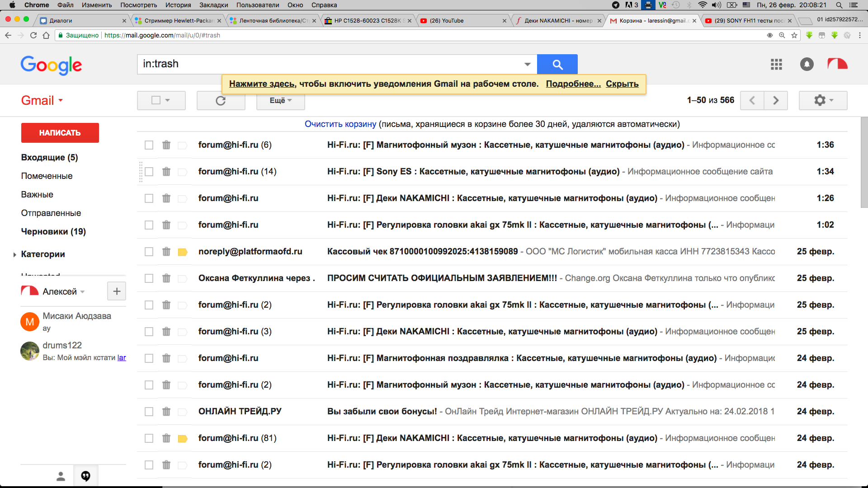This screenshot has width=868, height=488.
Task: Add new Hangouts contact with plus
Action: [x=117, y=291]
